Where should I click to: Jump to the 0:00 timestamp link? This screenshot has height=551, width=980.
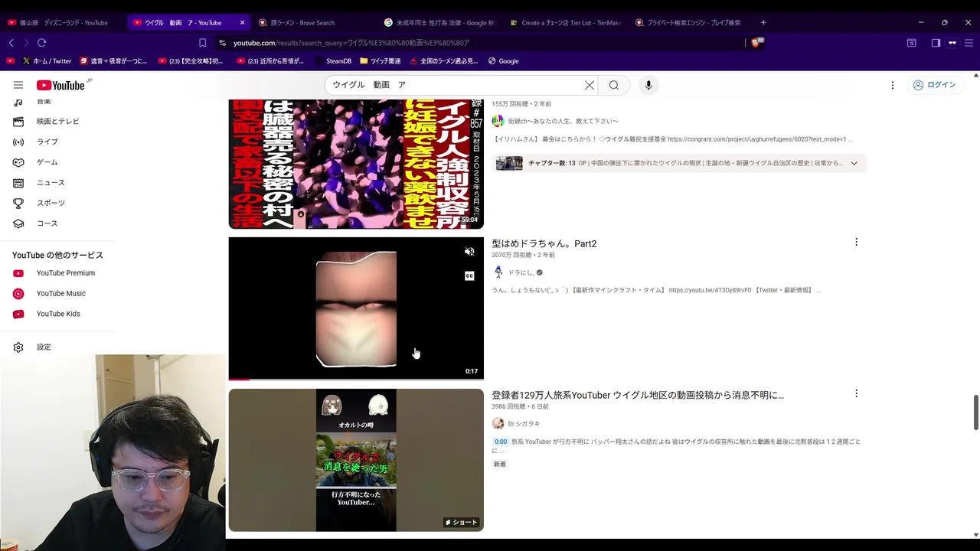(x=501, y=442)
